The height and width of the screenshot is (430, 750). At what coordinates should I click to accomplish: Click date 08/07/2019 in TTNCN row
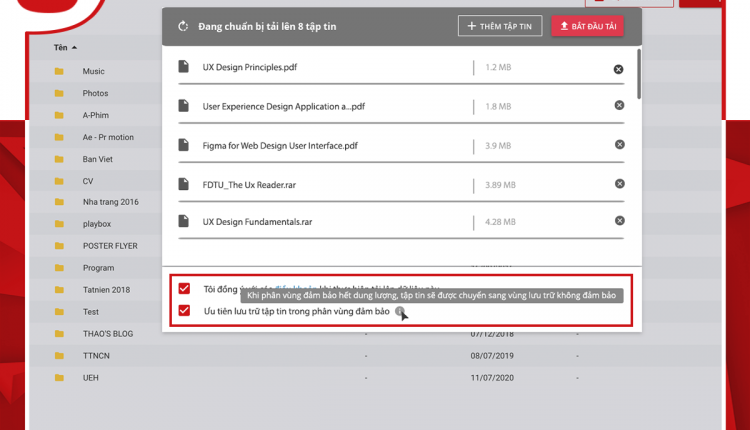pyautogui.click(x=492, y=356)
